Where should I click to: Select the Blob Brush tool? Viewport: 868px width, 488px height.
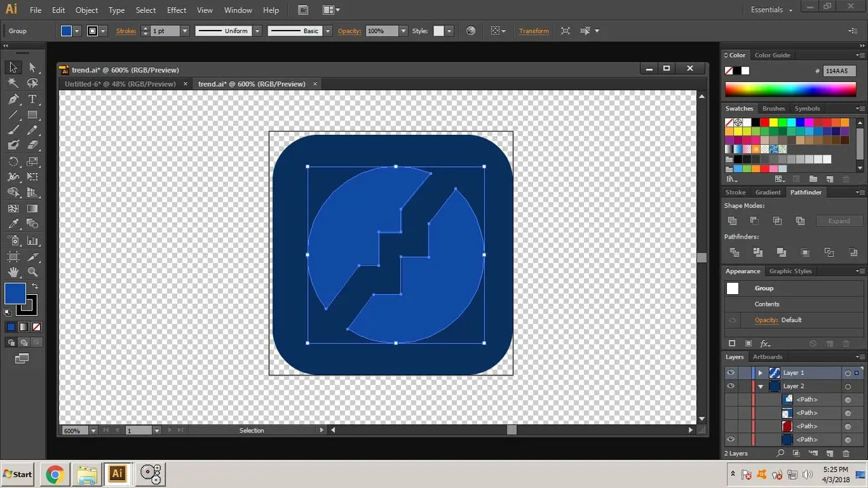(x=13, y=146)
